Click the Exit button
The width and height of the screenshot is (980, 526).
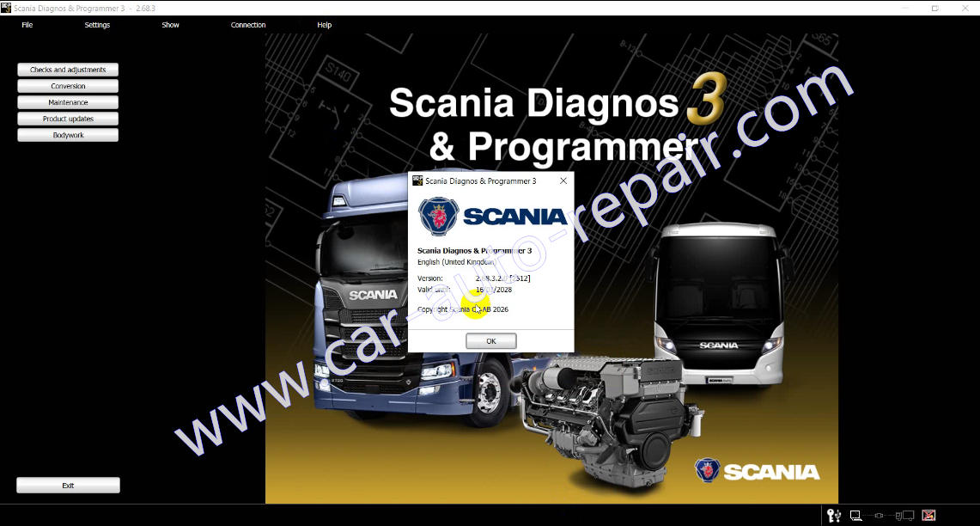67,485
